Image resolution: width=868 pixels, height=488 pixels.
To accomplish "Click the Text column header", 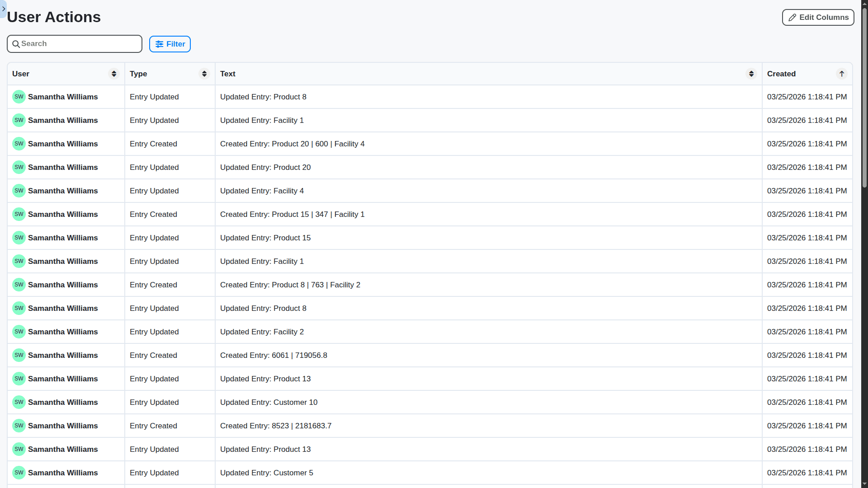I will click(227, 74).
